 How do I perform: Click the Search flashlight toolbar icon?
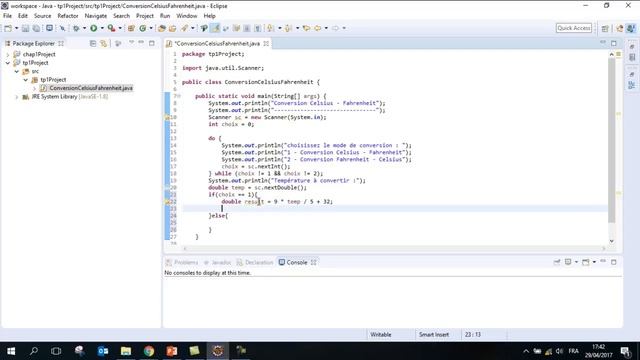pos(184,28)
